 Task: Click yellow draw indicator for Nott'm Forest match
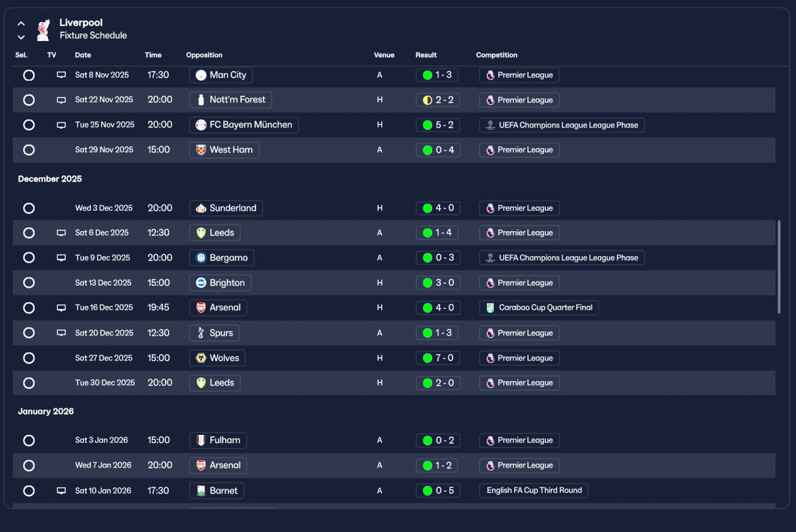[427, 100]
